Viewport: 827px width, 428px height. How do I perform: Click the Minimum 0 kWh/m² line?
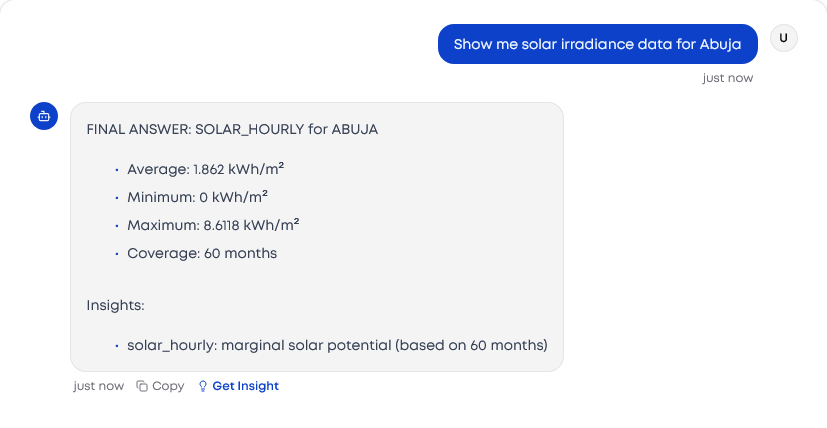pyautogui.click(x=197, y=197)
